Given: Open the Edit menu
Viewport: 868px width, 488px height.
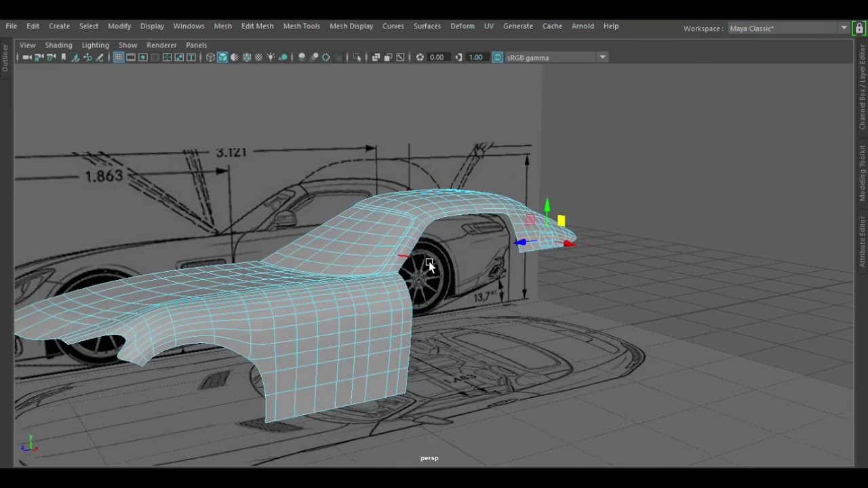Looking at the screenshot, I should [33, 26].
